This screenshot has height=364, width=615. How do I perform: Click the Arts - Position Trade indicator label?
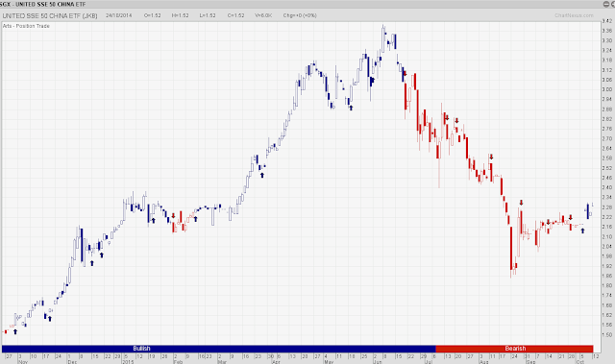coord(26,26)
